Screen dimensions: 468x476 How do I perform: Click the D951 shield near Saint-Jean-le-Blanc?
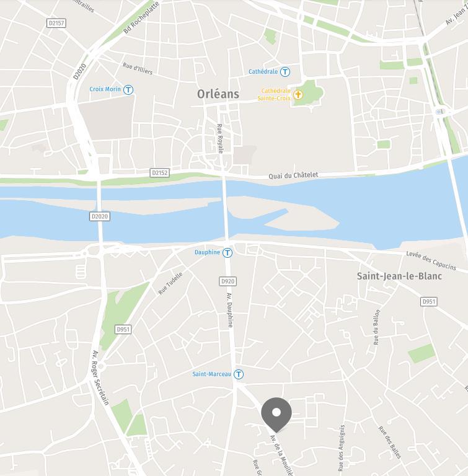click(x=429, y=301)
